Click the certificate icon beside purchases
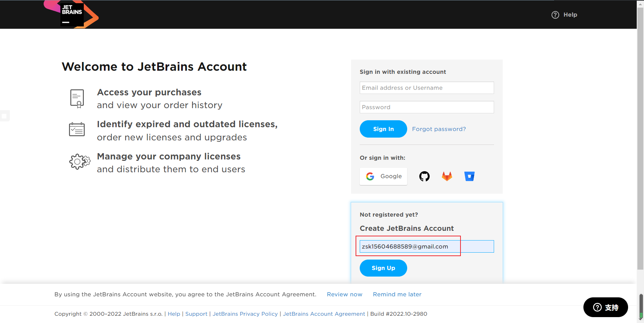Image resolution: width=644 pixels, height=323 pixels. pos(77,98)
